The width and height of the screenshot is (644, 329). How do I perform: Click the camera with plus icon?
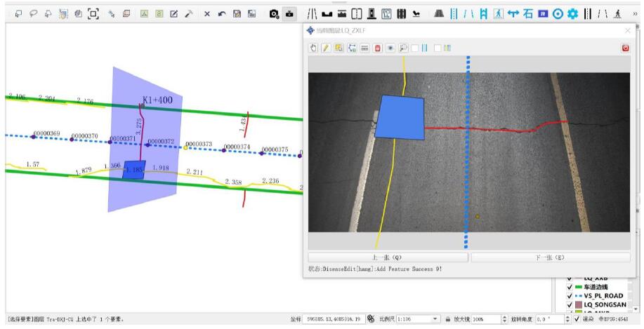274,14
